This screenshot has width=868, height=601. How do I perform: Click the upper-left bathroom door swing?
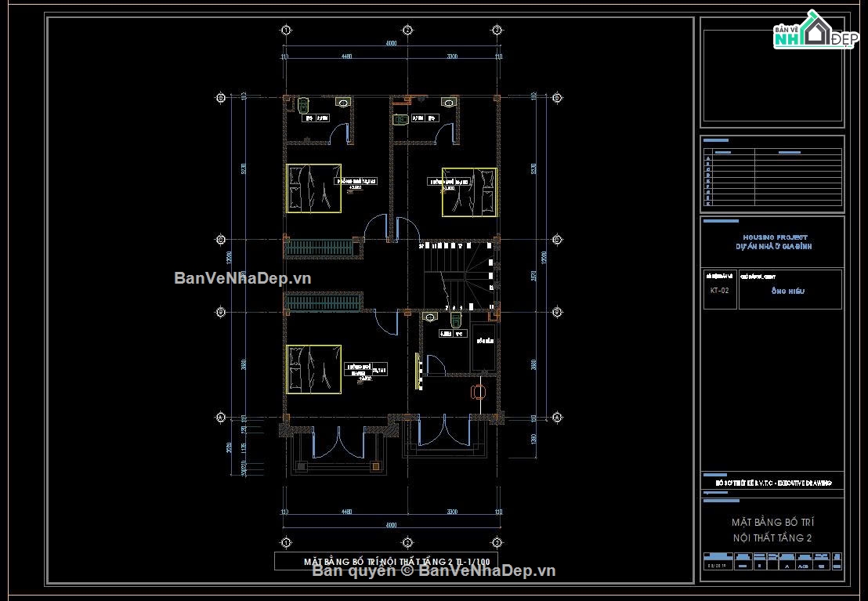pos(339,132)
